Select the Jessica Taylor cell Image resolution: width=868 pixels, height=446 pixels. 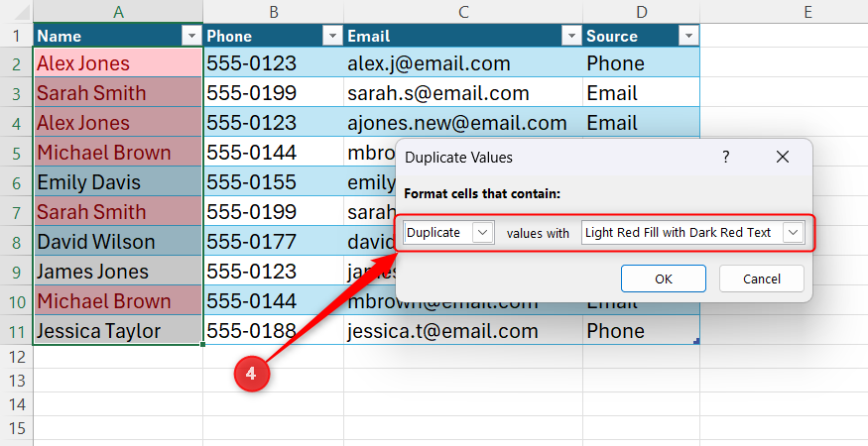118,331
